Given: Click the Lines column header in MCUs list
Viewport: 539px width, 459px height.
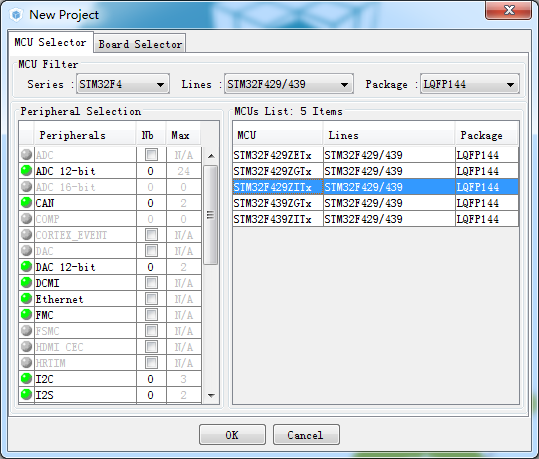Looking at the screenshot, I should click(389, 135).
